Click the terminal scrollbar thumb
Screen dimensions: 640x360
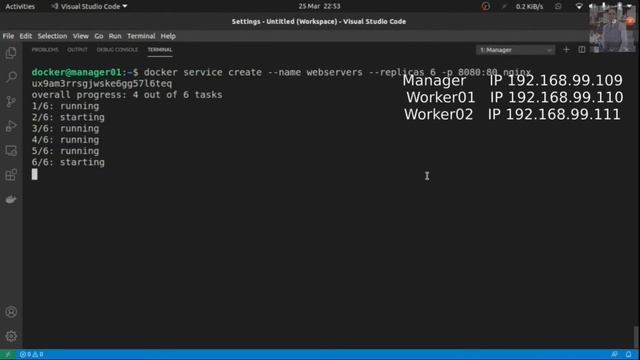point(636,337)
